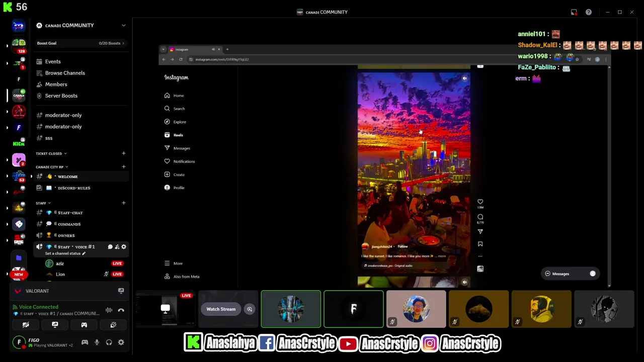Add a channel in STAFF category

tap(124, 203)
